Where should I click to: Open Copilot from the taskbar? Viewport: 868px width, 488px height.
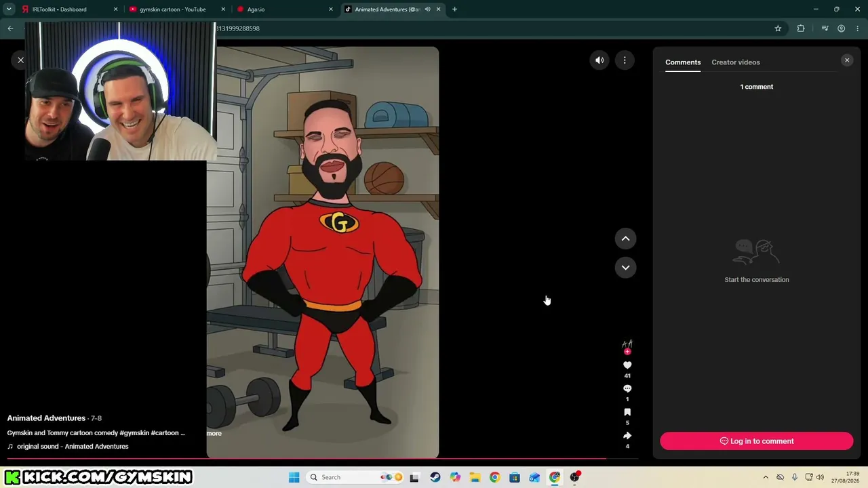coord(455,477)
